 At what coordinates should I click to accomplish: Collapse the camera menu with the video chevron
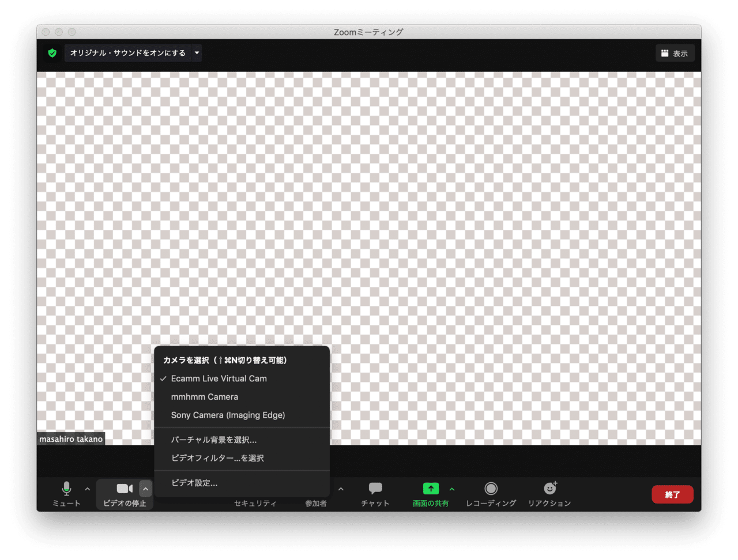pyautogui.click(x=146, y=489)
